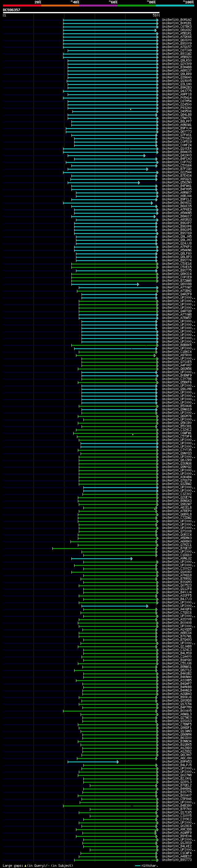Click hit label UniRef100_A7RW57
This screenshot has width=197, height=868.
(177, 318)
